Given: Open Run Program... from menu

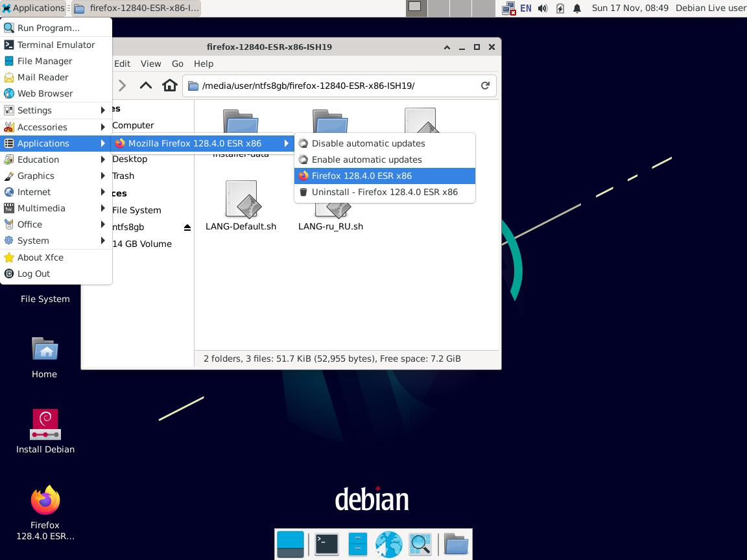Looking at the screenshot, I should point(56,28).
